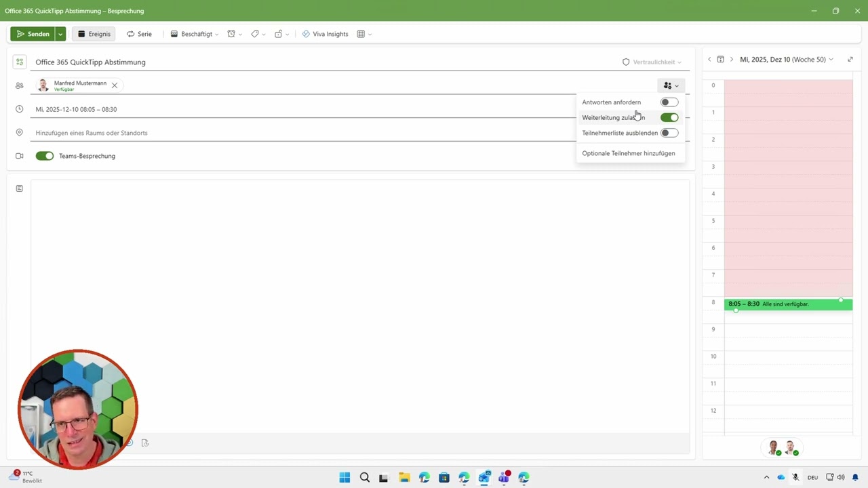Open the attendee response options button
This screenshot has width=868, height=488.
671,85
